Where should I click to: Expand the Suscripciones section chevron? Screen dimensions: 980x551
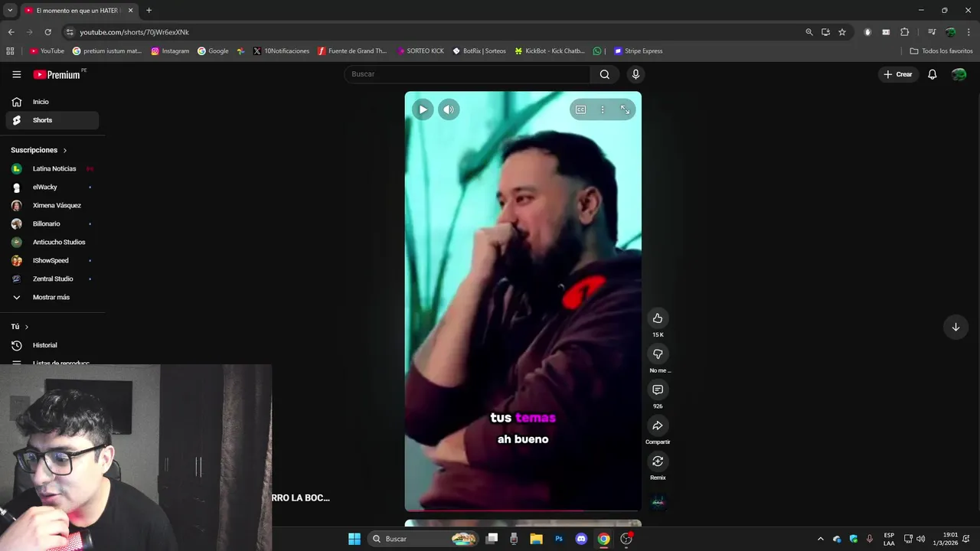[65, 151]
